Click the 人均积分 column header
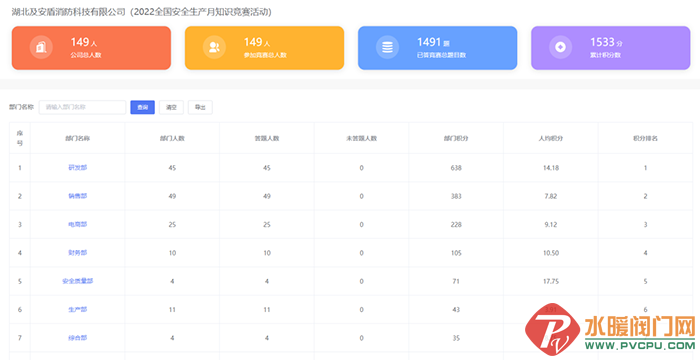700x360 pixels. click(551, 138)
